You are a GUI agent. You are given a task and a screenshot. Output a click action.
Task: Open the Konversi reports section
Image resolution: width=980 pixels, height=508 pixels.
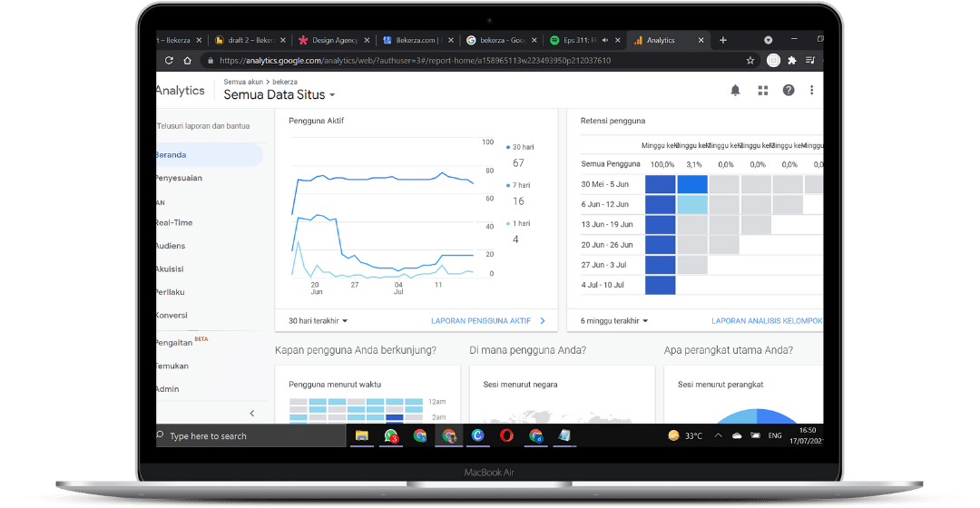(171, 315)
